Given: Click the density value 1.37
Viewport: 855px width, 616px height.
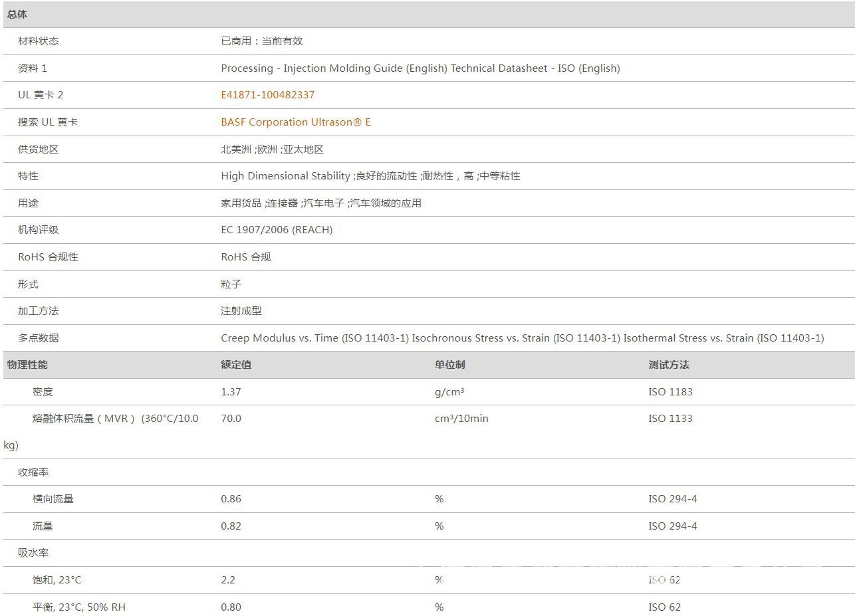Looking at the screenshot, I should pyautogui.click(x=231, y=392).
